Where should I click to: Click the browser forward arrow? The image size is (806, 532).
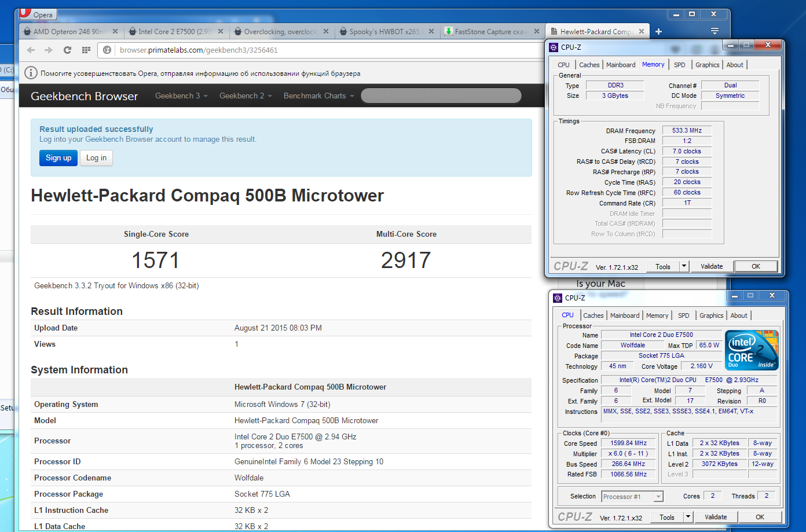coord(49,50)
